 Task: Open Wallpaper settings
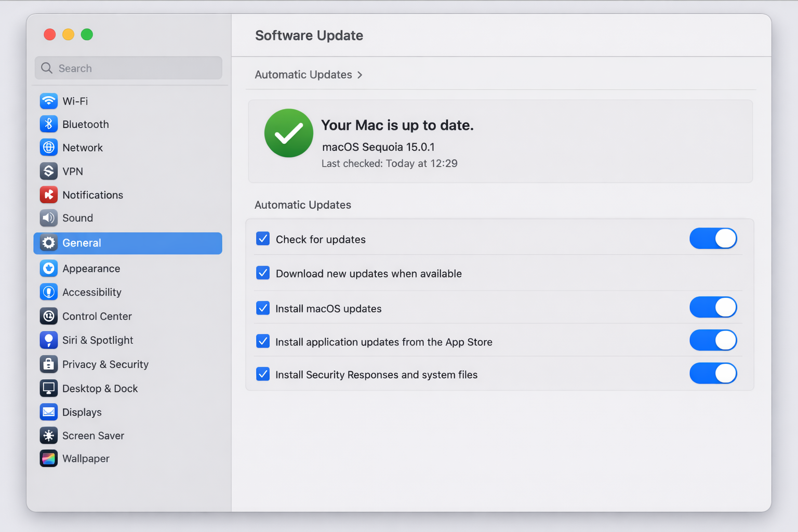[x=128, y=458]
